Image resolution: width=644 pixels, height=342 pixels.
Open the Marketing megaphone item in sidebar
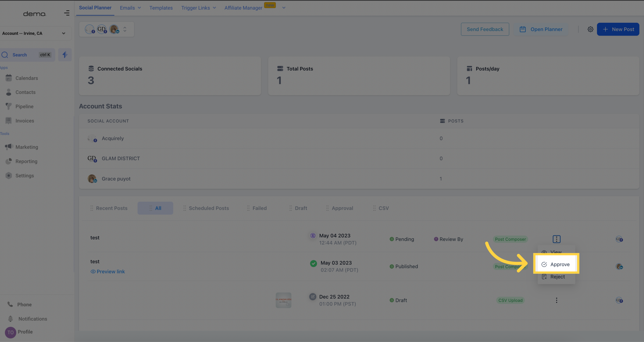pos(27,147)
